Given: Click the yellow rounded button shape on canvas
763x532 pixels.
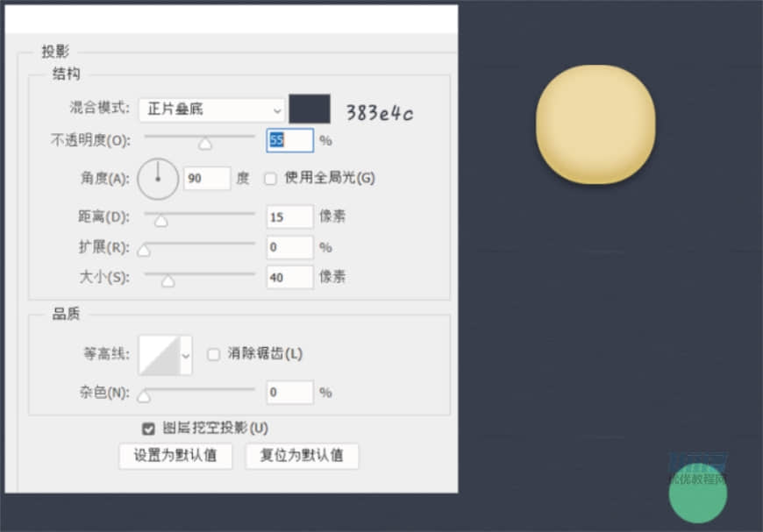Looking at the screenshot, I should click(595, 124).
